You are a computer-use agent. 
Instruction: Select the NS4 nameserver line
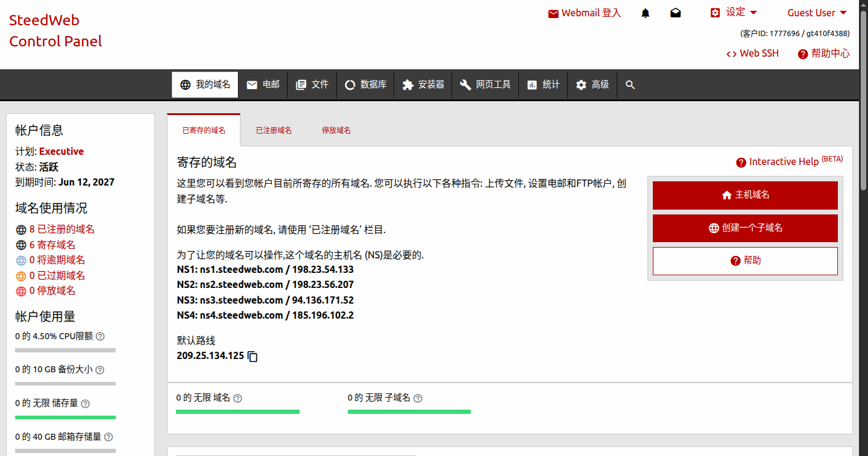coord(265,315)
